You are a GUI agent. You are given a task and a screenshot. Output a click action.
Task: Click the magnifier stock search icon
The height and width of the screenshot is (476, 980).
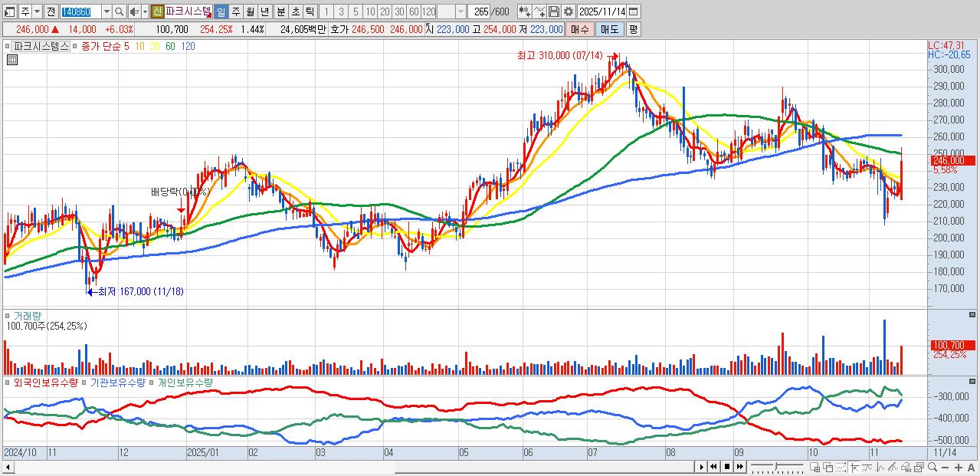pyautogui.click(x=119, y=11)
